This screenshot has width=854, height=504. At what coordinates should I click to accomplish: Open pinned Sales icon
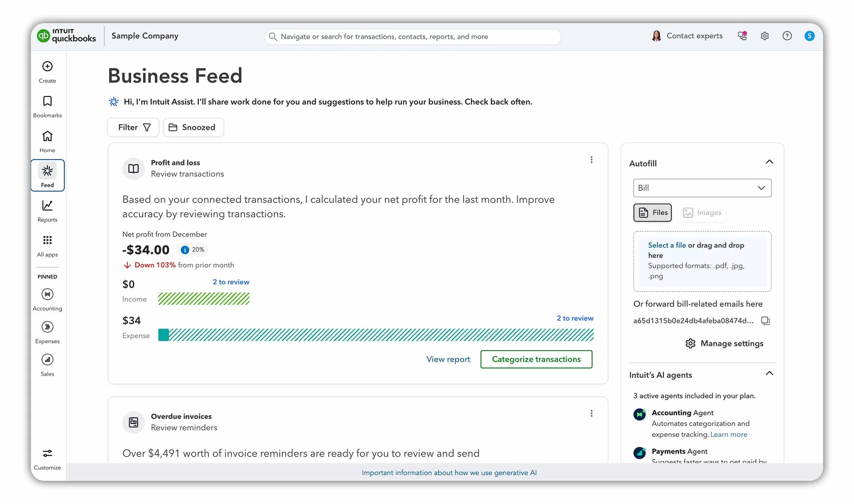(47, 360)
